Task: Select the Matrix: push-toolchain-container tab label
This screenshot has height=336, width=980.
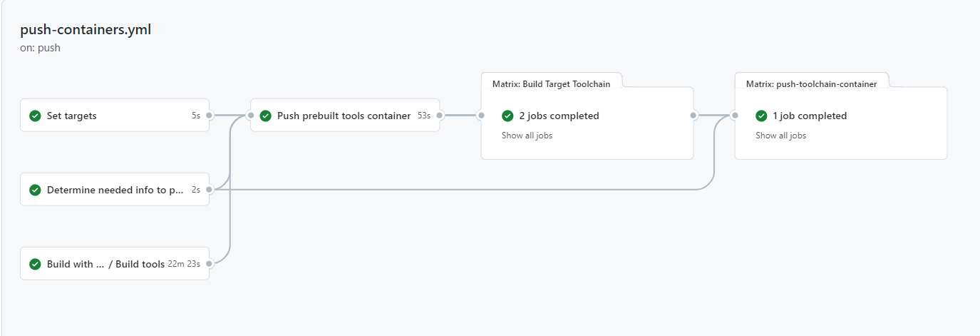Action: click(811, 83)
